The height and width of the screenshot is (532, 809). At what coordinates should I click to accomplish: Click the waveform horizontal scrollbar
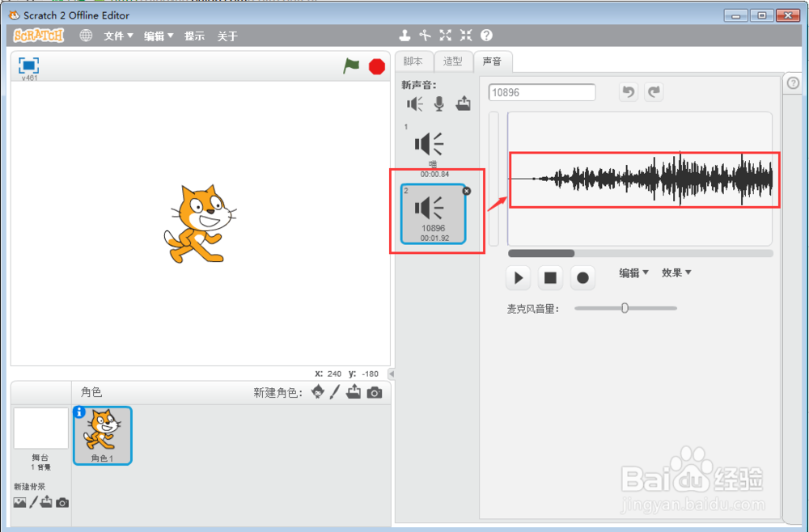click(x=541, y=253)
